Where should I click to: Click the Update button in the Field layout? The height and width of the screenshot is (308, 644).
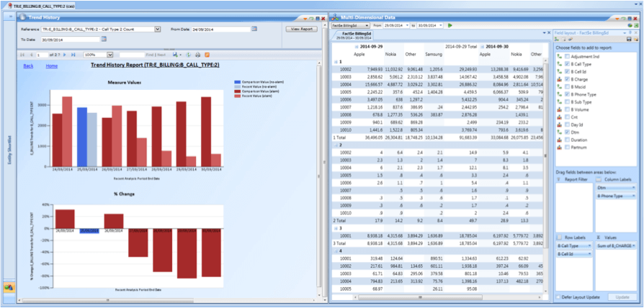(622, 297)
